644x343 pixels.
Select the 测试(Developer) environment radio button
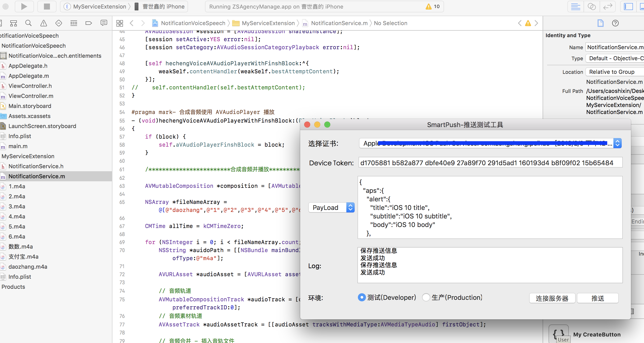point(362,297)
